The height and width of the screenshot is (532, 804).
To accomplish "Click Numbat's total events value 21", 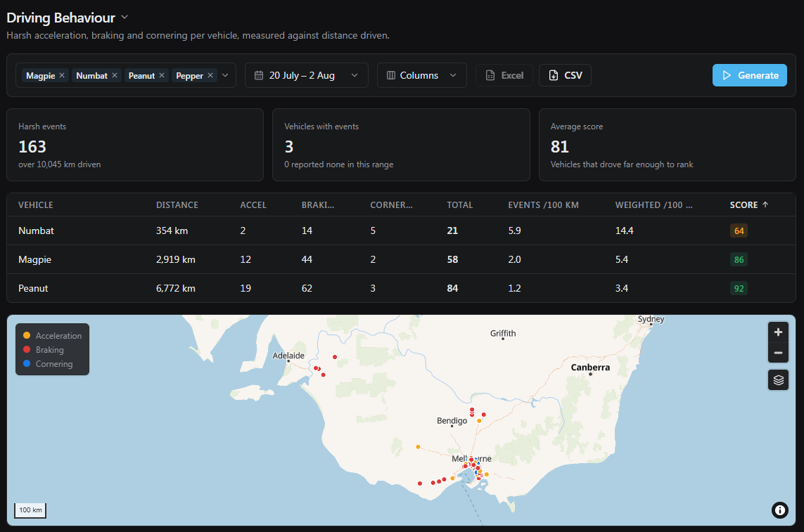I will coord(452,231).
